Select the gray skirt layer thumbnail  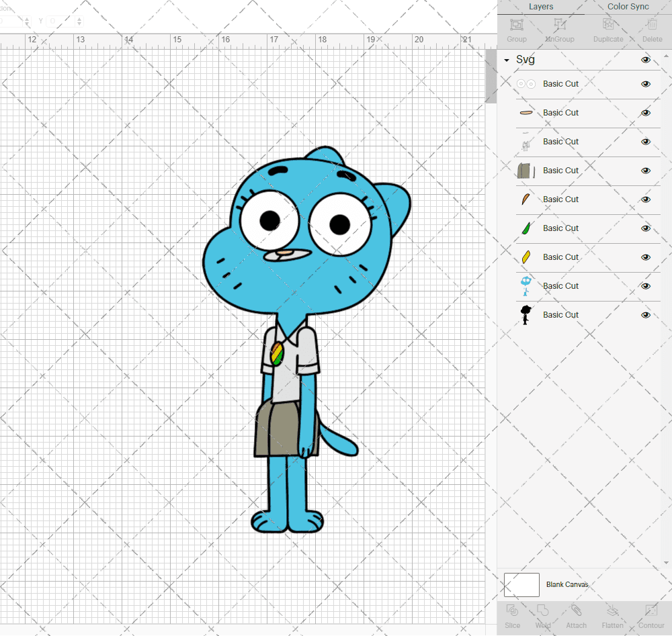[526, 171]
